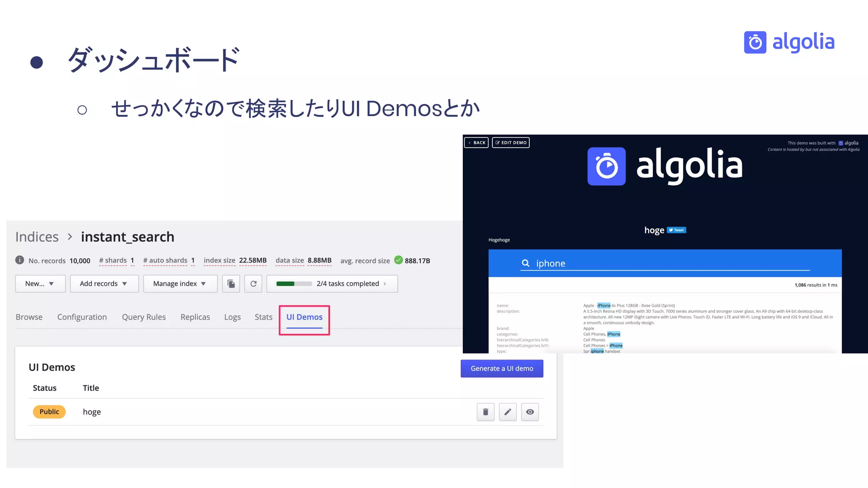Open the Logs tab
The image size is (868, 488).
coord(232,317)
